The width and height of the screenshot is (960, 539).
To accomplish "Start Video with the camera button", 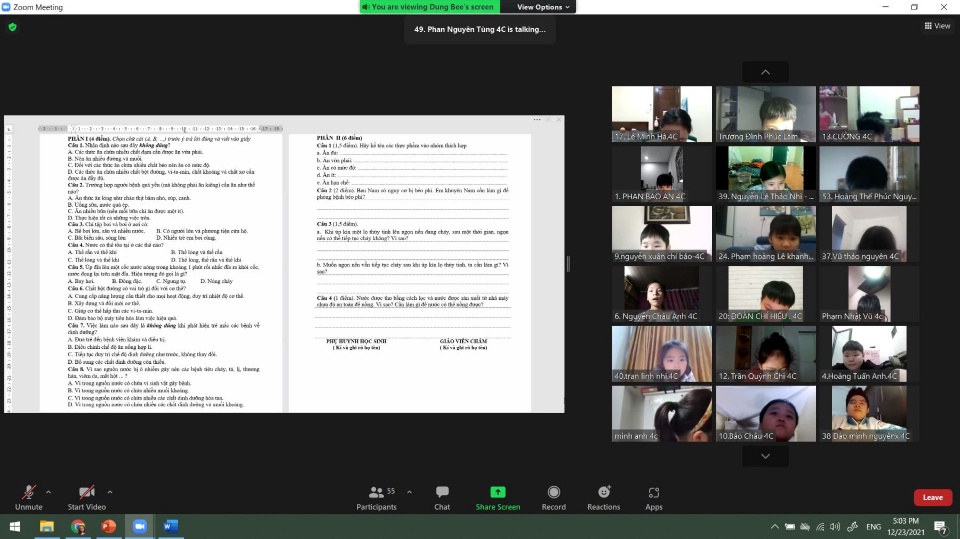I will point(87,493).
